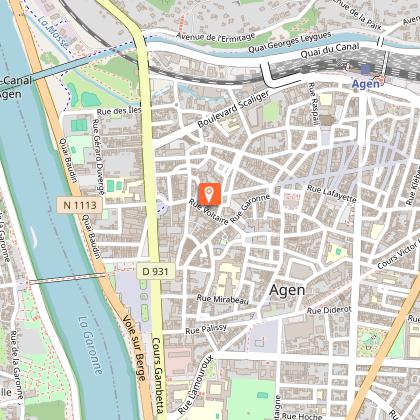Select the Voie sur Berge label
The image size is (420, 420).
(134, 348)
